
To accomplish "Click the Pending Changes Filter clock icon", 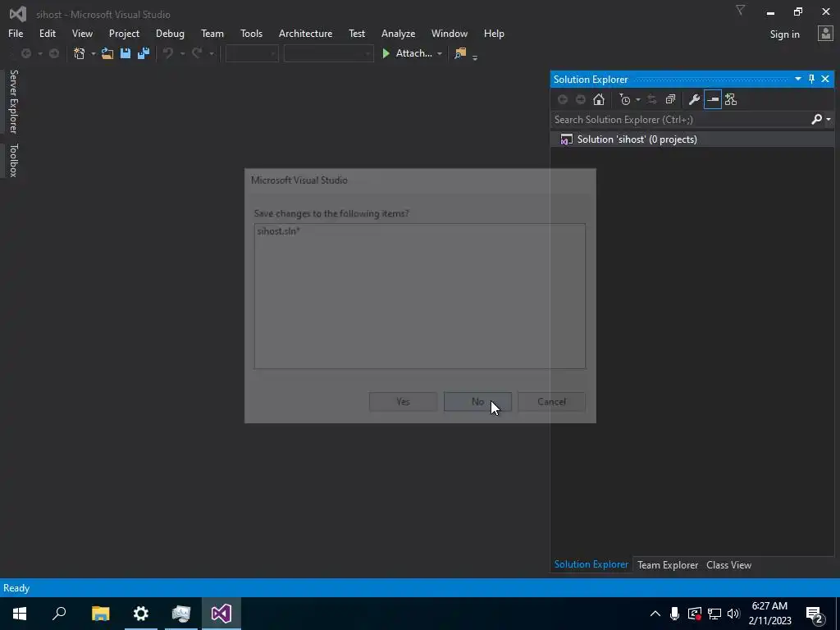I will coord(624,99).
